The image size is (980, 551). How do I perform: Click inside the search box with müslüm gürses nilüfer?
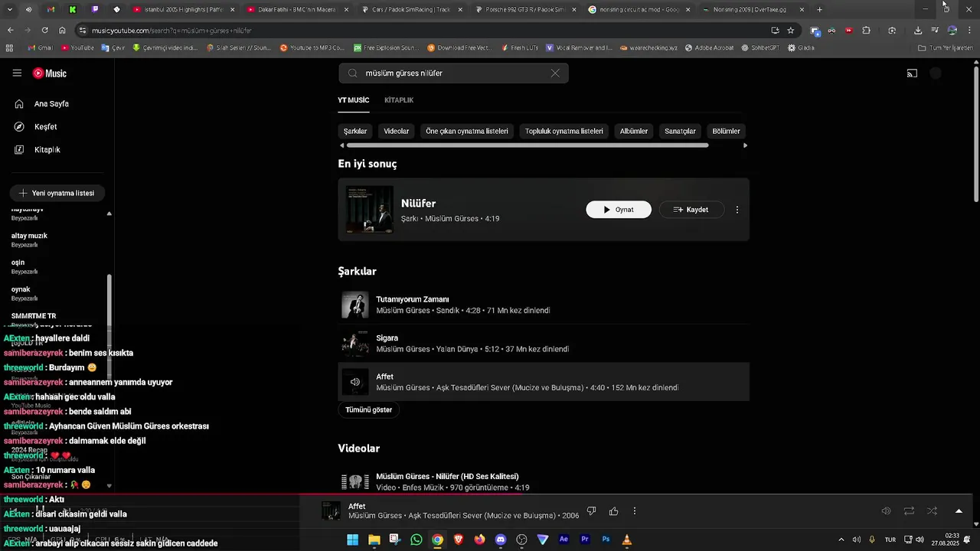click(452, 73)
